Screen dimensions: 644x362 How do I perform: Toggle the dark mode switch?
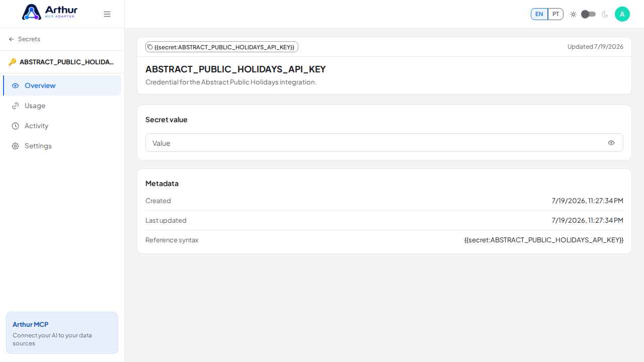click(589, 14)
